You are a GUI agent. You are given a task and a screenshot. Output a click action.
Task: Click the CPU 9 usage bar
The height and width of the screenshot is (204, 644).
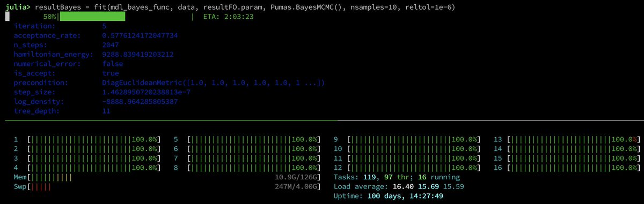[x=414, y=139]
